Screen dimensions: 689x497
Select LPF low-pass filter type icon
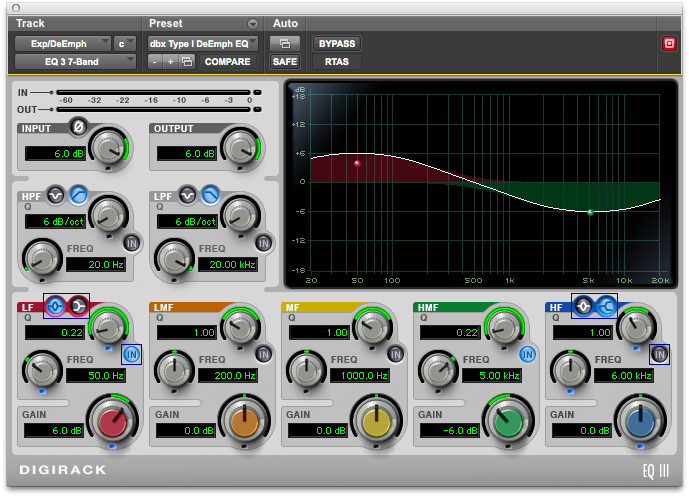pyautogui.click(x=210, y=195)
